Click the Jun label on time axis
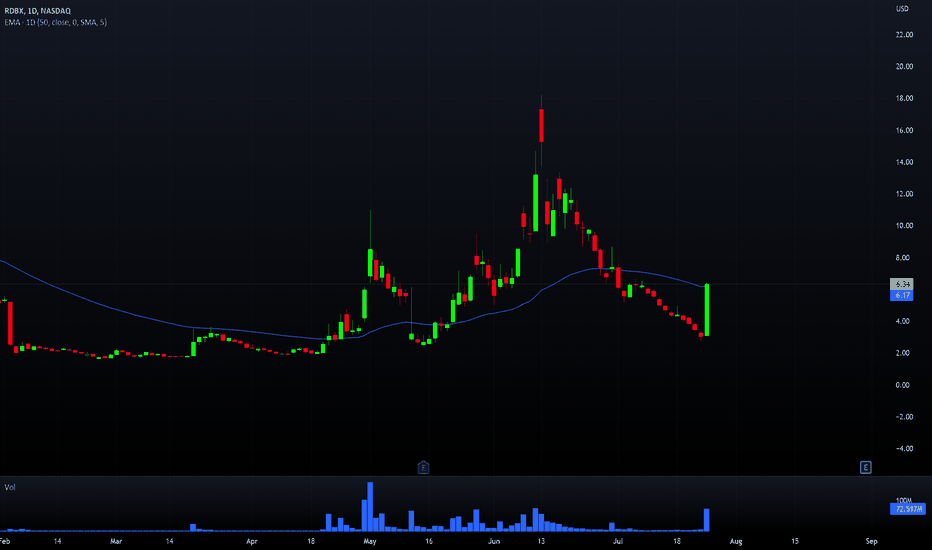The image size is (932, 550). click(x=493, y=542)
